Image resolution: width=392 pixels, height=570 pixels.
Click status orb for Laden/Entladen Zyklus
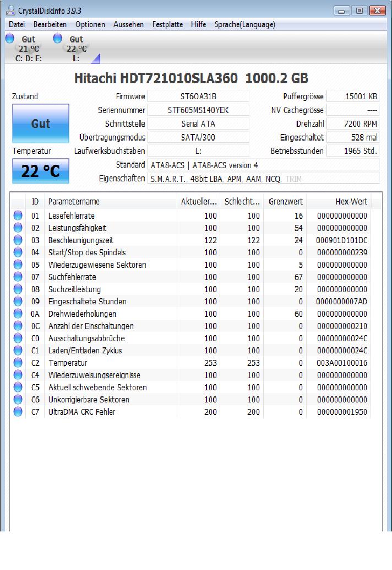(18, 350)
